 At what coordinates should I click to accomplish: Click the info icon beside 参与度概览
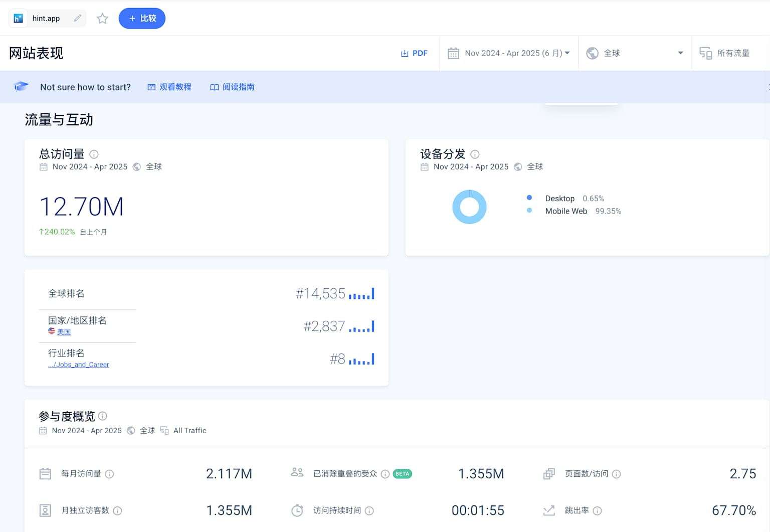103,416
